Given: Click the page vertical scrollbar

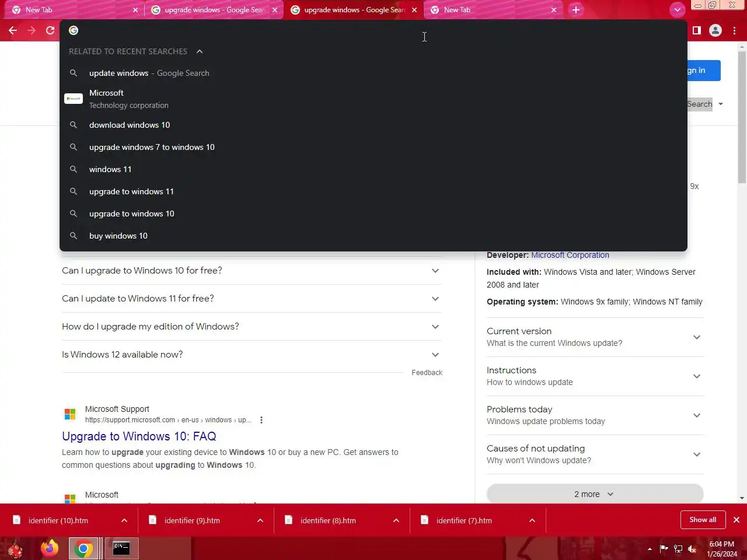Looking at the screenshot, I should point(742,117).
